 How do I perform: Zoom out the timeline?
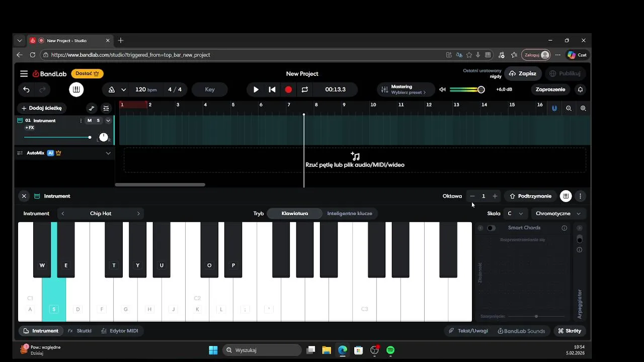569,108
